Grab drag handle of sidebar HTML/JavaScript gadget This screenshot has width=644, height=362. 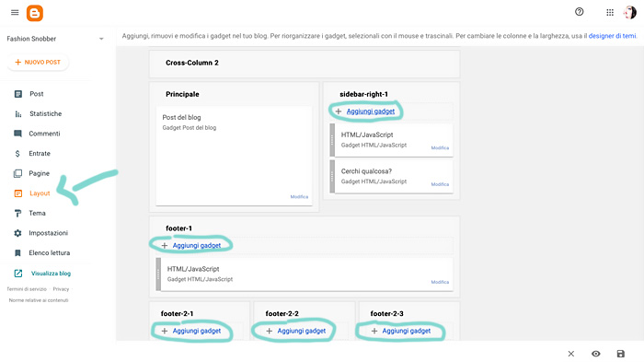pos(332,140)
